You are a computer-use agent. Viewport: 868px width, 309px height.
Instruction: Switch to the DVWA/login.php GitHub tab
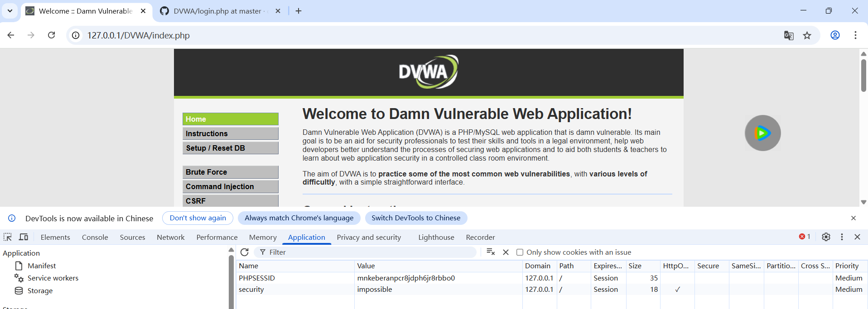[217, 11]
